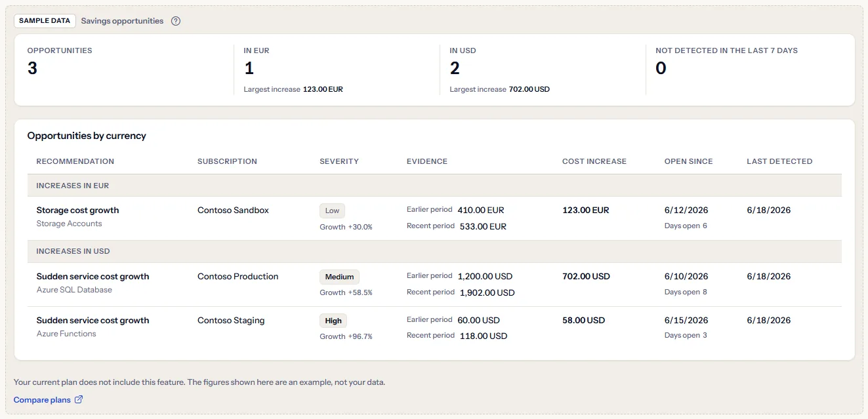Screen dimensions: 868x419
Task: Click the INCREASES IN EUR group header
Action: (x=434, y=186)
